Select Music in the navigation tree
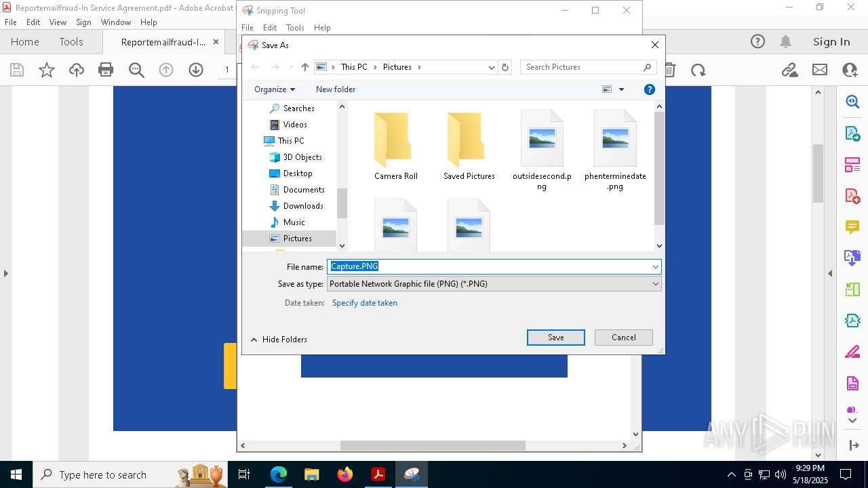The height and width of the screenshot is (488, 868). pos(287,222)
